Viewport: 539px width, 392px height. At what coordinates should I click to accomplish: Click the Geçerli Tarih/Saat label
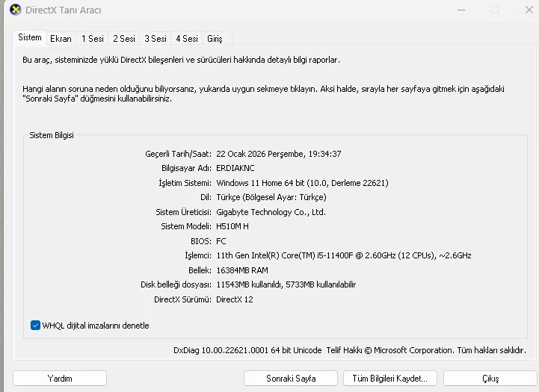[x=178, y=154]
